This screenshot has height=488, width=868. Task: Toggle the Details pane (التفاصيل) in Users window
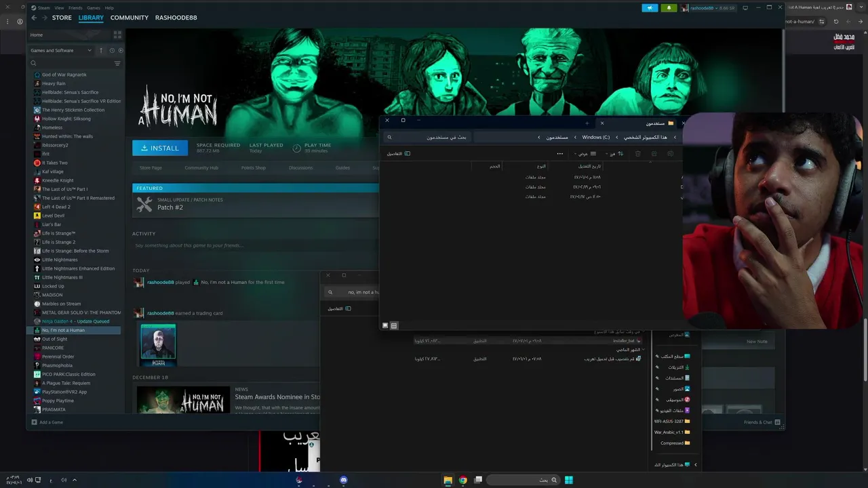(x=399, y=154)
